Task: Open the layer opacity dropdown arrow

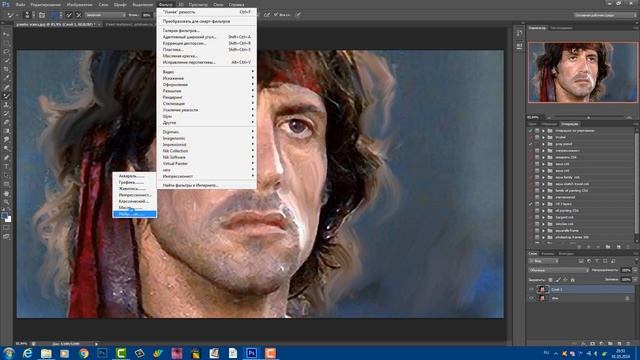Action: [635, 270]
